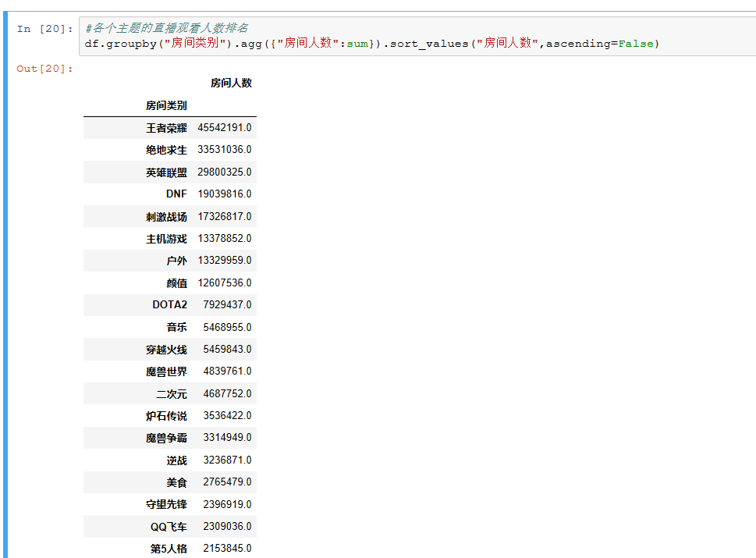Click the In [20] prompt label
The width and height of the screenshot is (756, 558).
pyautogui.click(x=44, y=29)
